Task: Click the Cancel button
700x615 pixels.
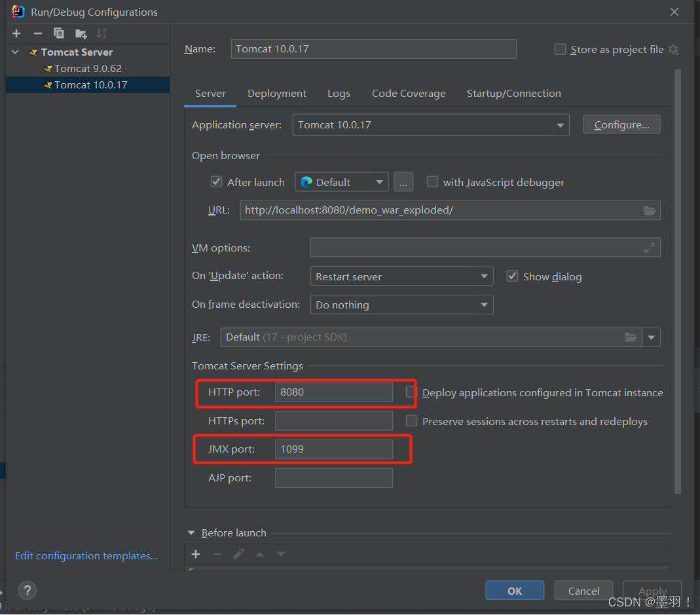Action: [583, 590]
